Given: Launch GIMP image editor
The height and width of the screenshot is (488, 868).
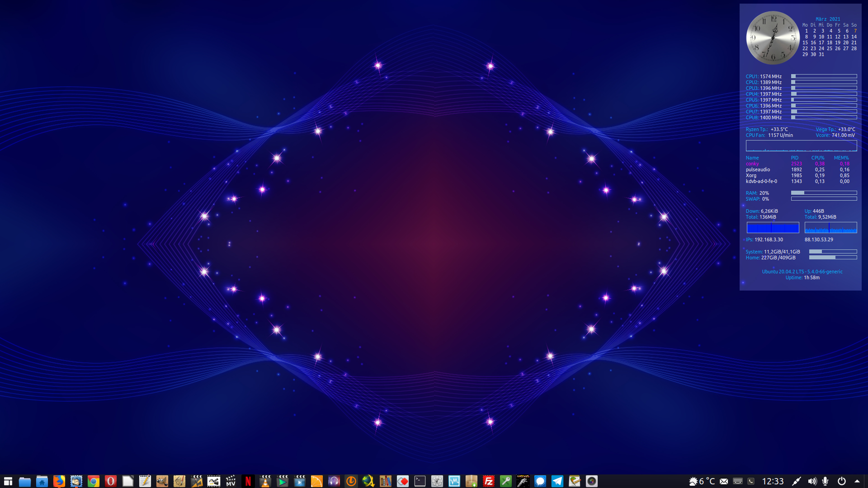Looking at the screenshot, I should click(162, 481).
